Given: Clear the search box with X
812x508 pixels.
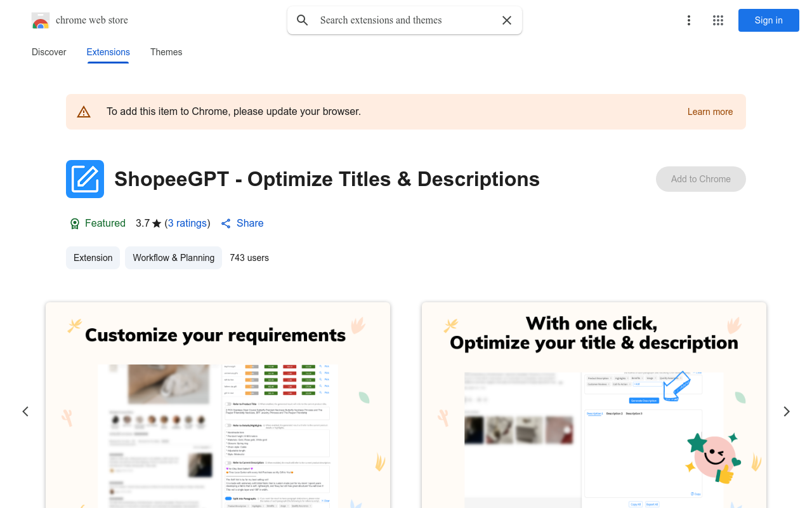Looking at the screenshot, I should 507,20.
